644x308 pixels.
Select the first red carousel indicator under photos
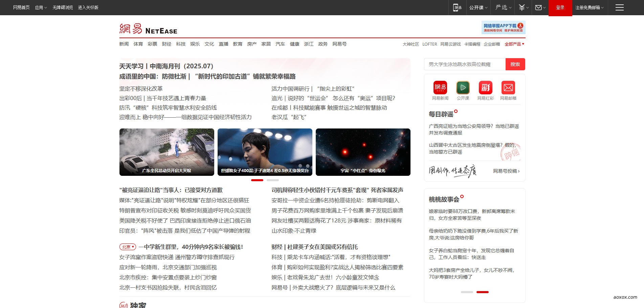(257, 180)
